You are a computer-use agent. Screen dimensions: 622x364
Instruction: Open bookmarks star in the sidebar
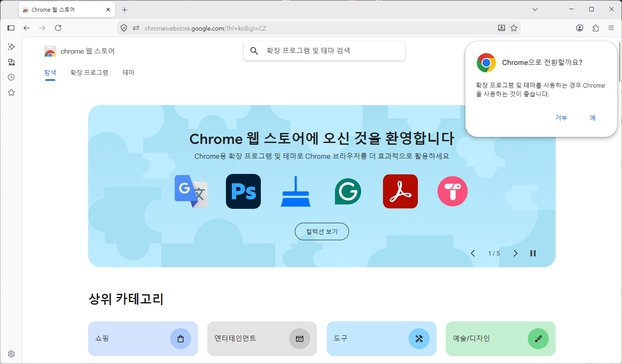pyautogui.click(x=11, y=92)
